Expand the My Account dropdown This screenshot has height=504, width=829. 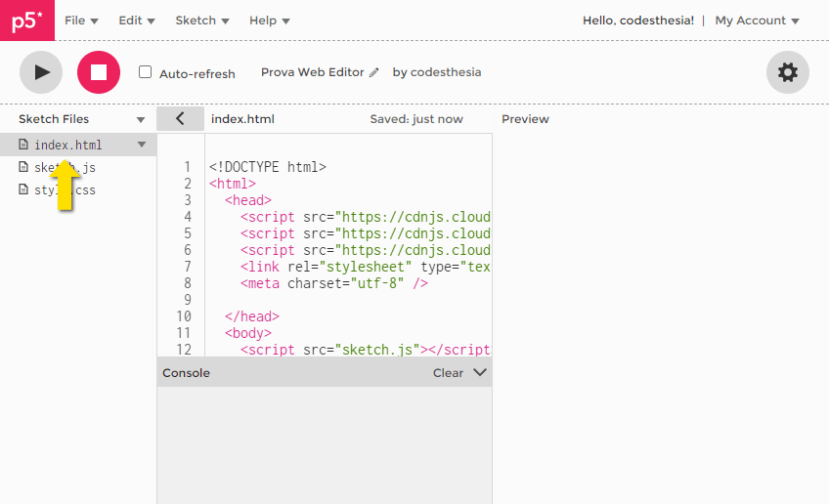pos(757,21)
